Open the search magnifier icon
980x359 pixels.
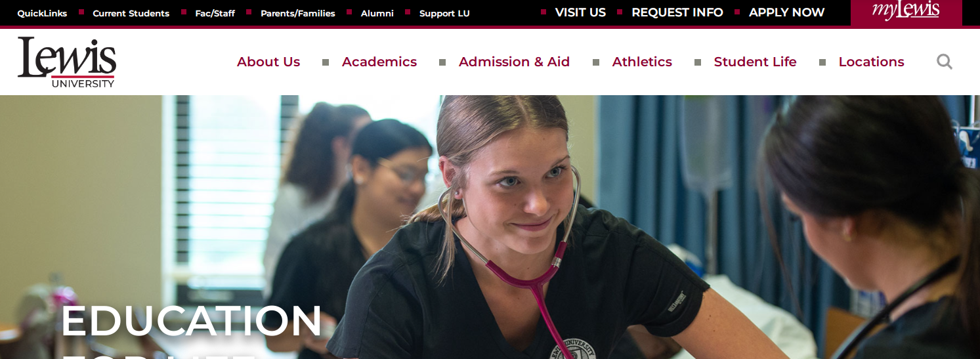[x=944, y=62]
